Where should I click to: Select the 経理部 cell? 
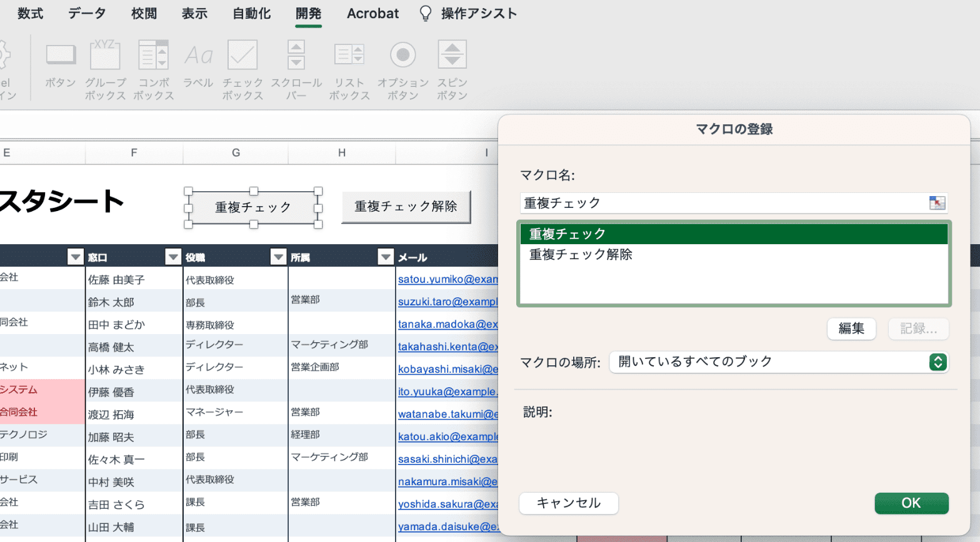pos(342,435)
